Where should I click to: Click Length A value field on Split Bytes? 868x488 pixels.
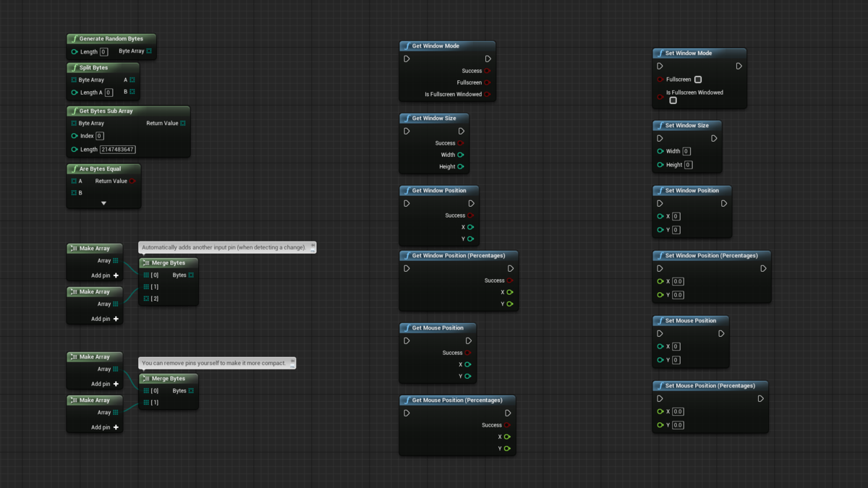[x=109, y=93]
